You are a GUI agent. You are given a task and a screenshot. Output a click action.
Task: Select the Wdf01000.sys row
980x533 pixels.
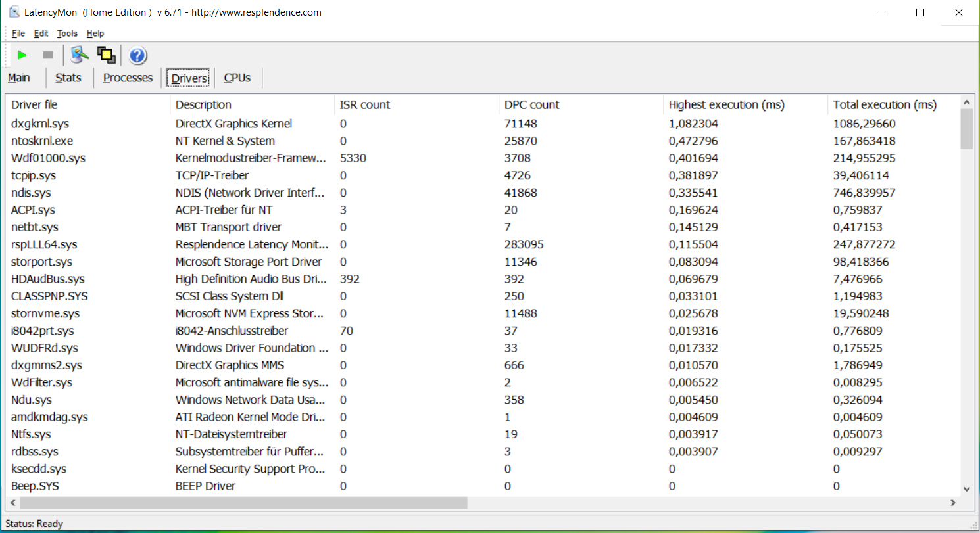483,158
